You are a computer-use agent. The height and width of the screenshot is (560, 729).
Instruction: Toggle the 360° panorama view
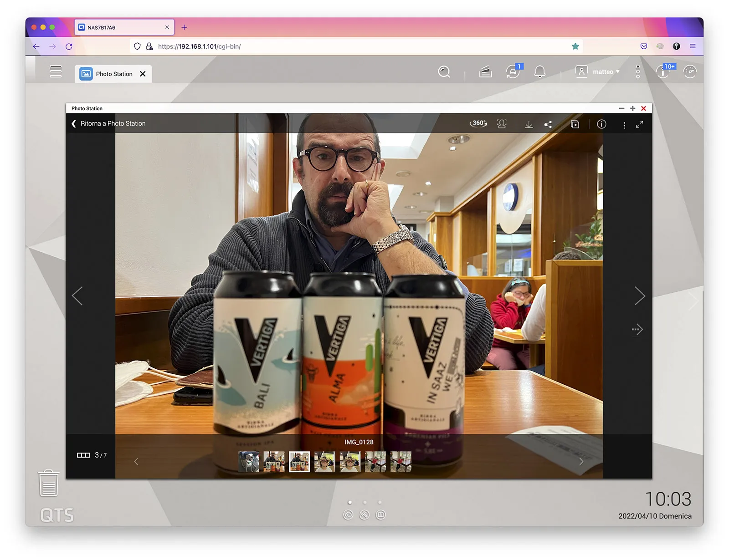478,123
